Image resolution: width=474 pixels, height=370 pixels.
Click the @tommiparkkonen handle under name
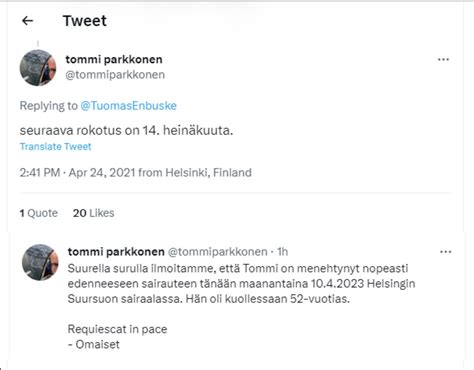click(x=115, y=75)
